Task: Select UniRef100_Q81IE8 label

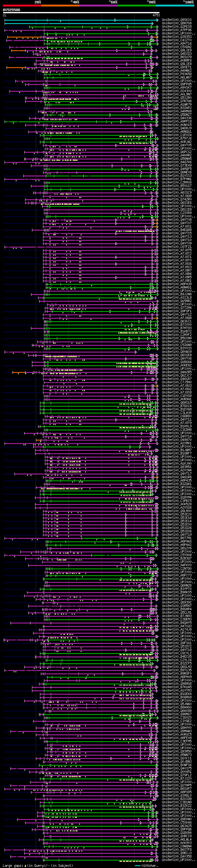Action: coord(177,210)
